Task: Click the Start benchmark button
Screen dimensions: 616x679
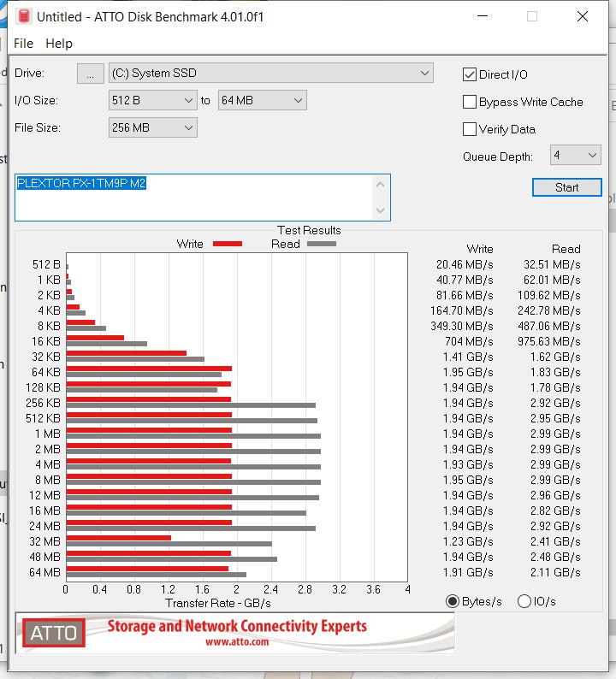Action: (566, 187)
